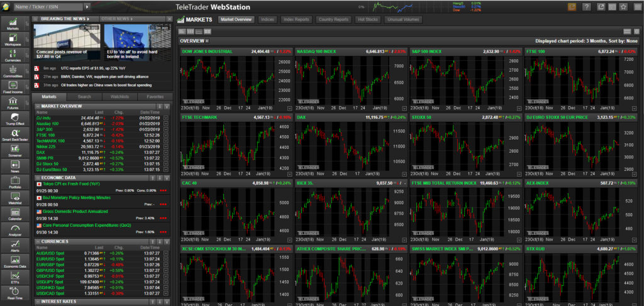Open the News sidebar icon
Image resolution: width=644 pixels, height=306 pixels.
14,166
